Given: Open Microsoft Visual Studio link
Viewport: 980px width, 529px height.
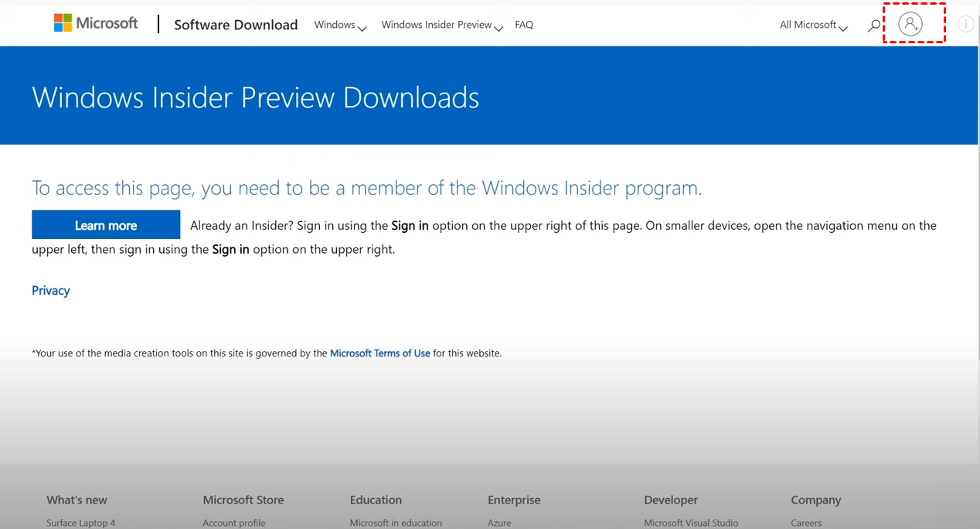Looking at the screenshot, I should [691, 523].
